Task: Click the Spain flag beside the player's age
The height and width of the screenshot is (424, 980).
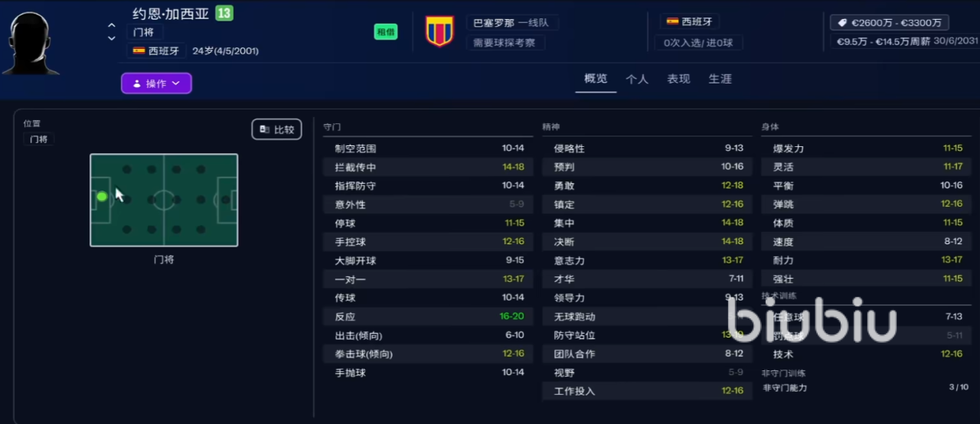Action: pos(139,51)
